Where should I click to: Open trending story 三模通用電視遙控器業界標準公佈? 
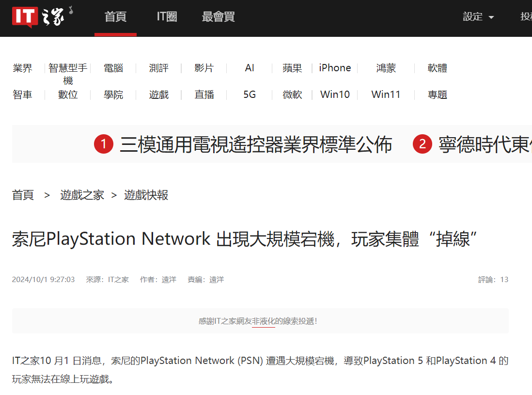pyautogui.click(x=256, y=144)
